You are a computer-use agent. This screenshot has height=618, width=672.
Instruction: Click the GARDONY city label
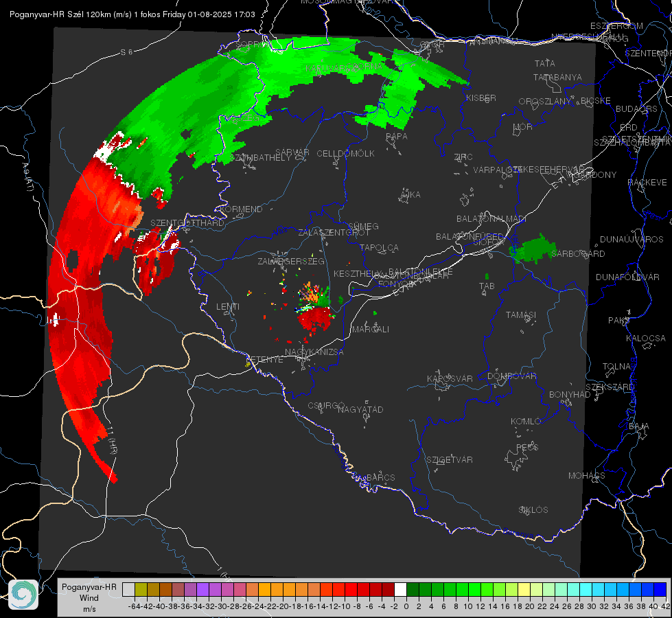pyautogui.click(x=596, y=175)
